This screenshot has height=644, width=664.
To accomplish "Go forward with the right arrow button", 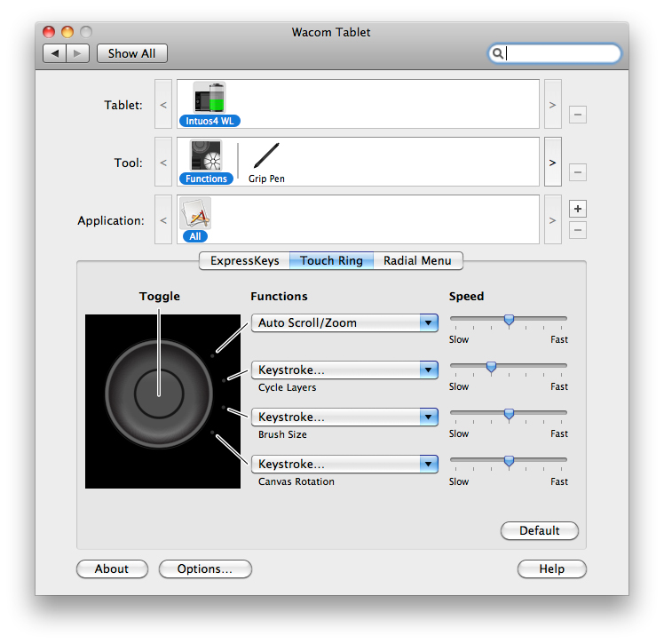I will (77, 53).
